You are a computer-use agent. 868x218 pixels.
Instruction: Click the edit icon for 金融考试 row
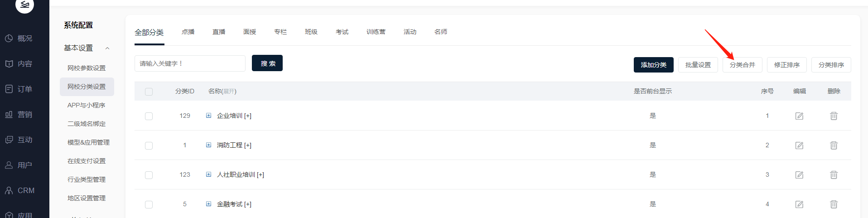tap(799, 204)
